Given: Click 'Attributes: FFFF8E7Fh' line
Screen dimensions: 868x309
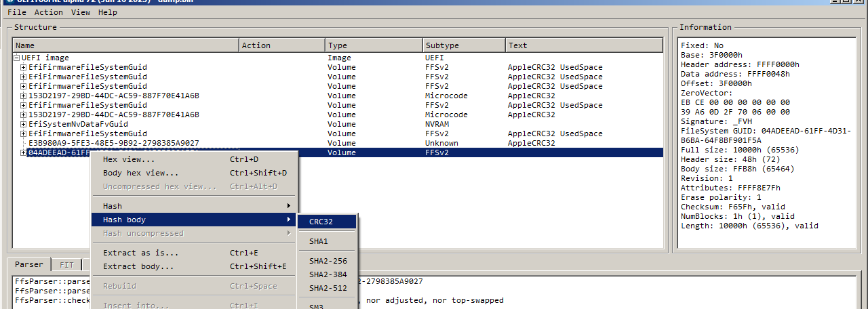Looking at the screenshot, I should click(x=730, y=188).
